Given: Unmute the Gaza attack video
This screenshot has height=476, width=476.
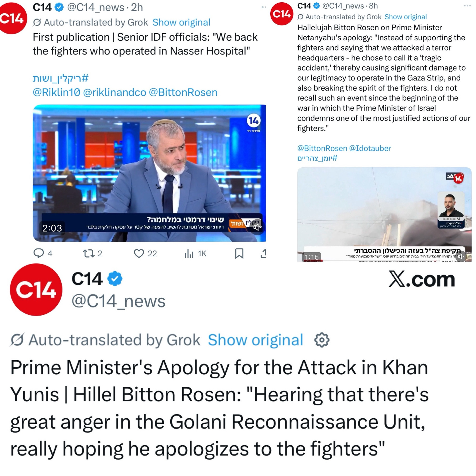Looking at the screenshot, I should click(461, 256).
